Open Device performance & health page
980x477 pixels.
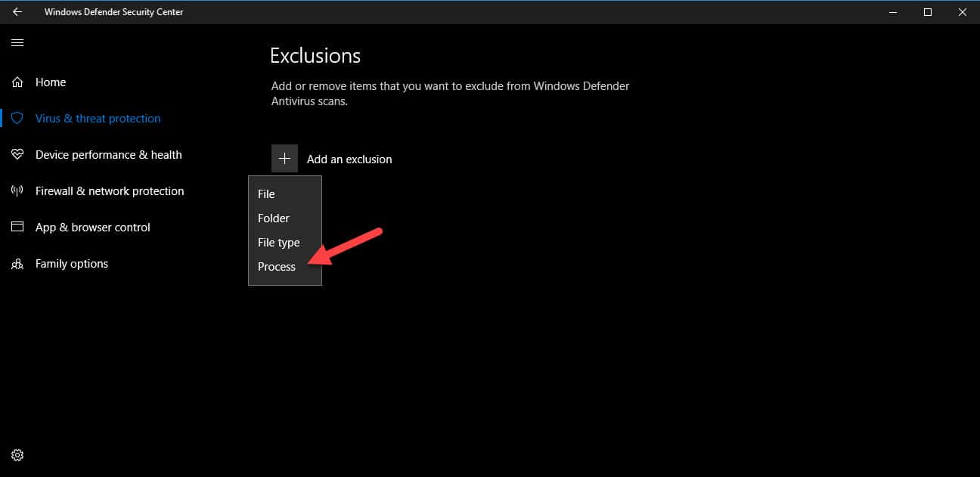coord(109,155)
